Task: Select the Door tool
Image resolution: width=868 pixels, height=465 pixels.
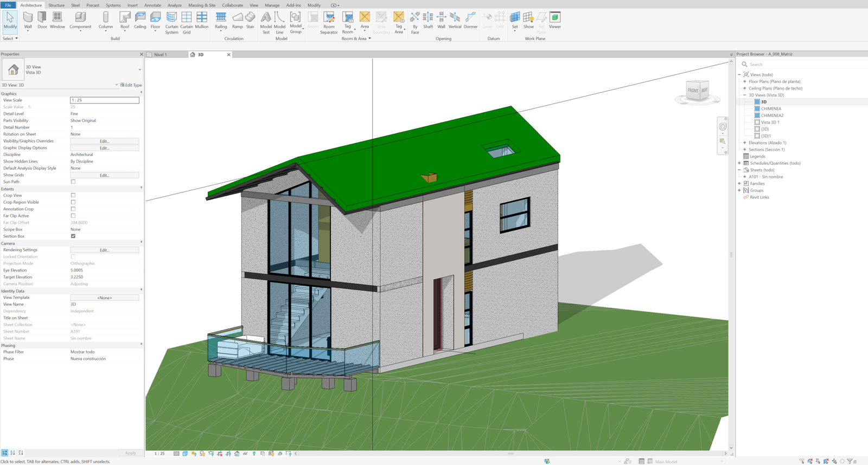Action: tap(42, 21)
